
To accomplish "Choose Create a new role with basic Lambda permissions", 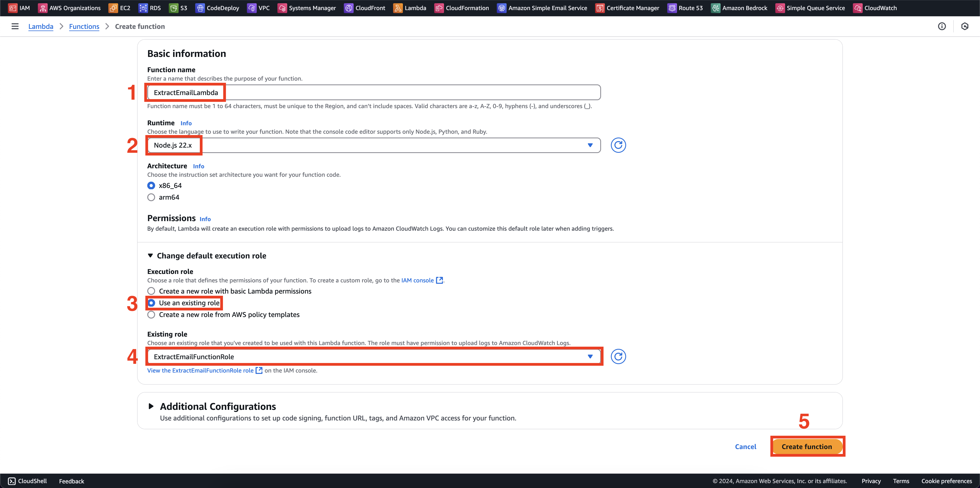I will coord(151,291).
